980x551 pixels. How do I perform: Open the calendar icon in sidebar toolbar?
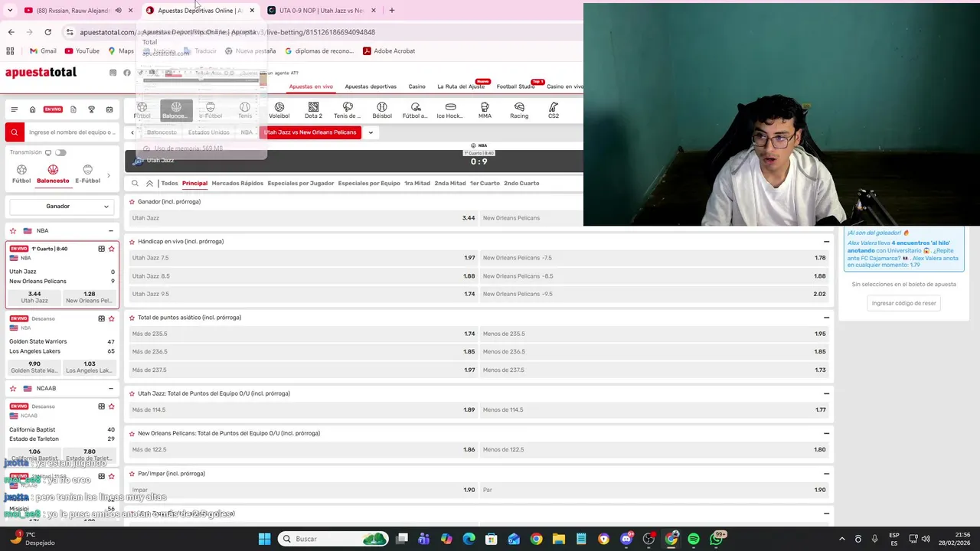(x=109, y=109)
